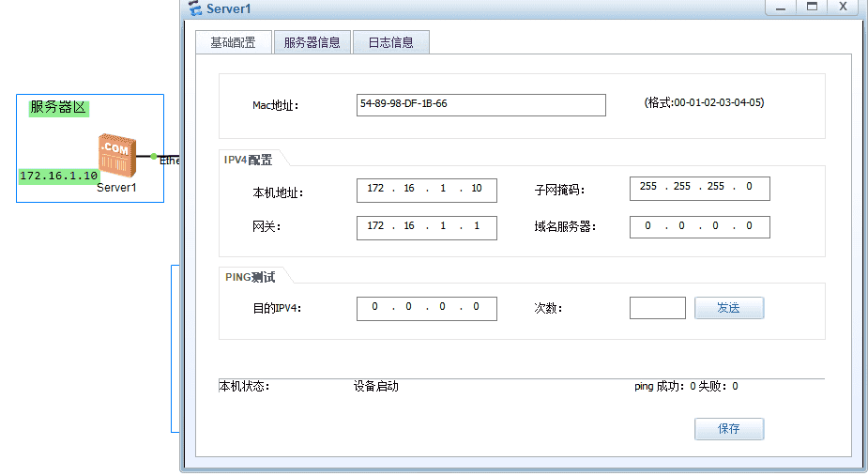Select the 服务器区 label in topology
This screenshot has height=476, width=868.
59,108
